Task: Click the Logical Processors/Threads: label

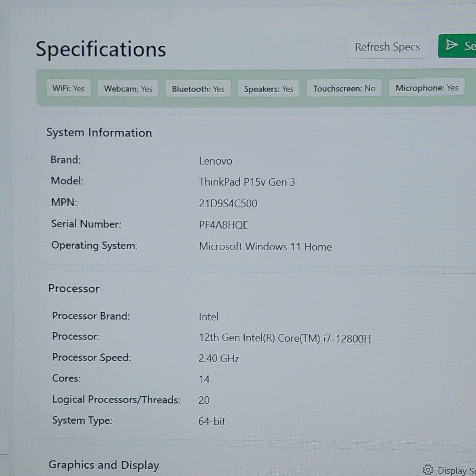Action: pos(116,400)
